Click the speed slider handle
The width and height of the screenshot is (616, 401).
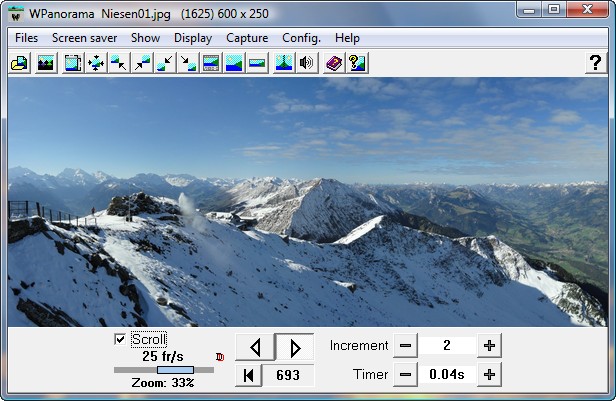175,370
